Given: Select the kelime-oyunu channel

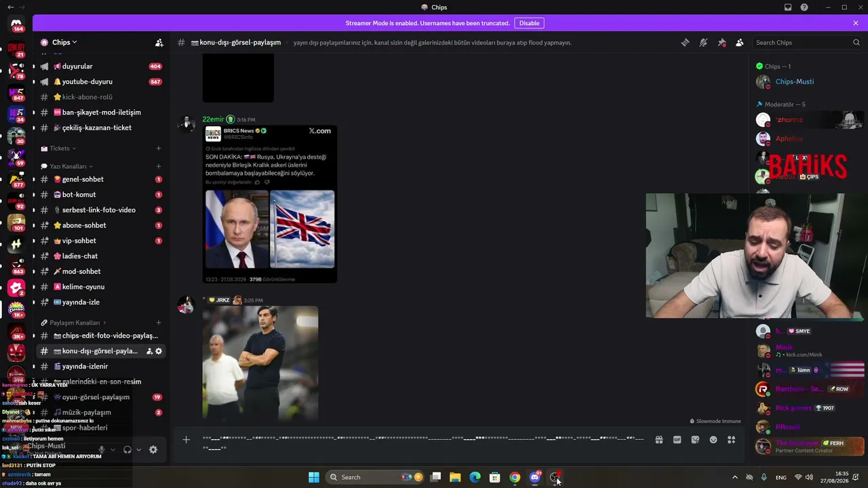Looking at the screenshot, I should tap(100, 287).
